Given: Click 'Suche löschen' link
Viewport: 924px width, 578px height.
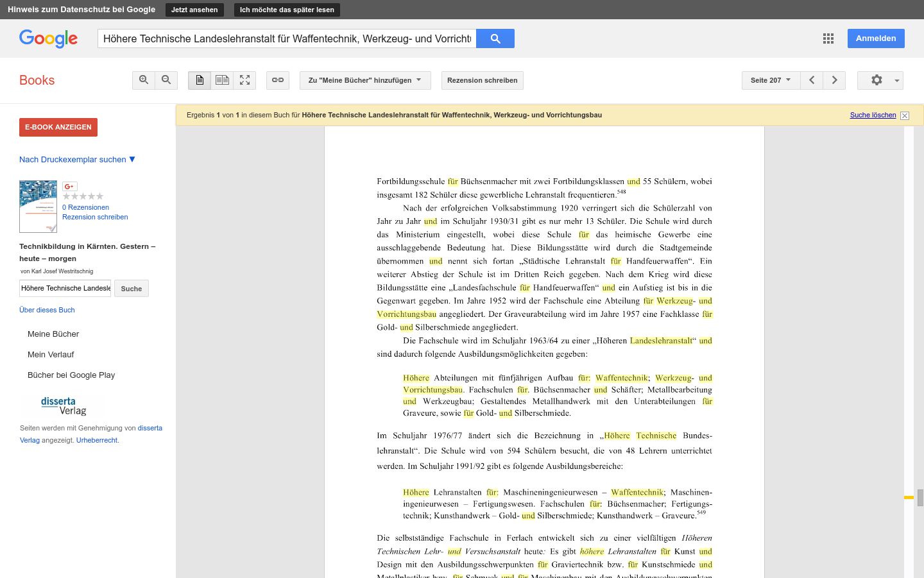Looking at the screenshot, I should [873, 115].
